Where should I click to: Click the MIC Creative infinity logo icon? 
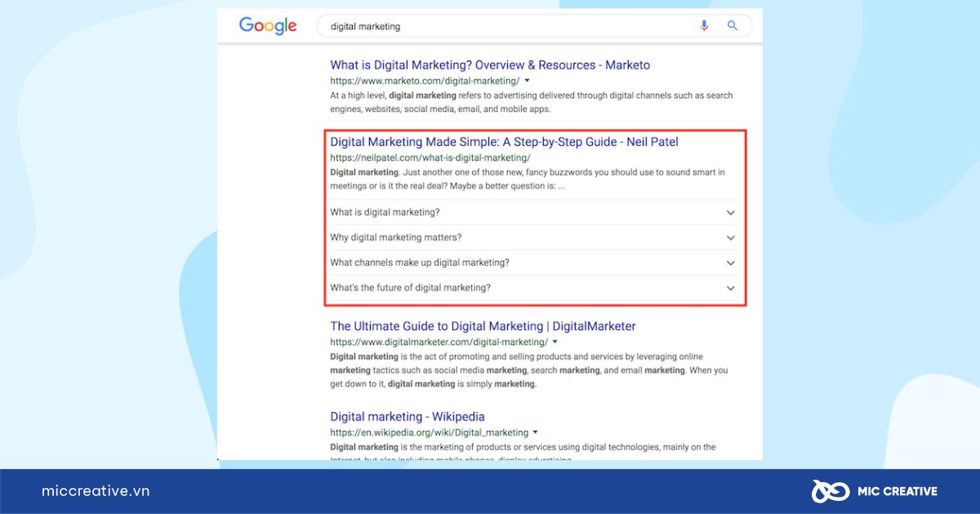point(831,491)
